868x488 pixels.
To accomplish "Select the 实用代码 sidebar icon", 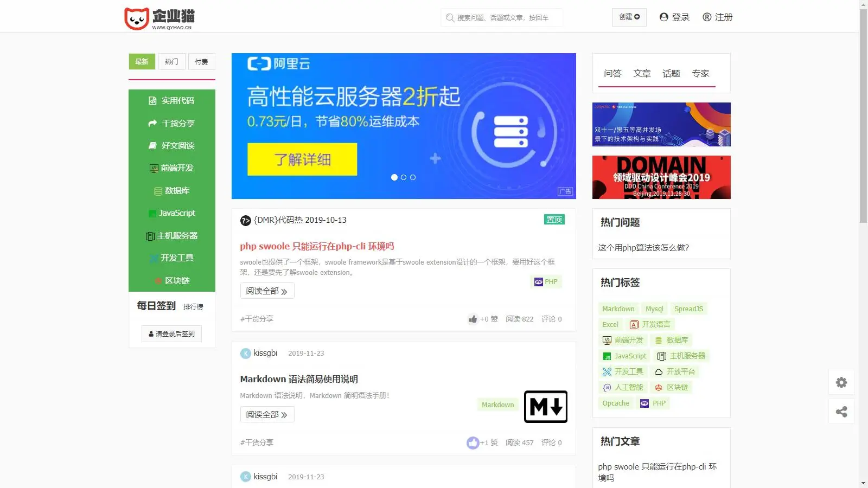I will (x=152, y=100).
